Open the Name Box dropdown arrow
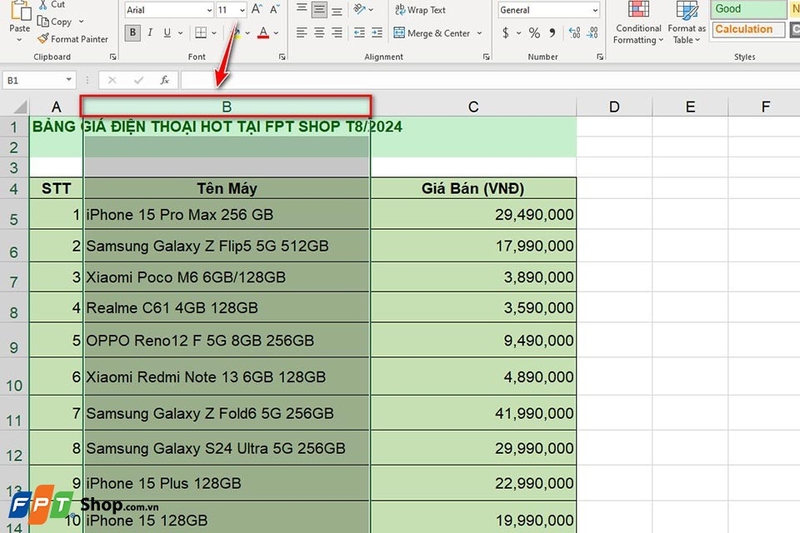Image resolution: width=800 pixels, height=533 pixels. (x=68, y=80)
